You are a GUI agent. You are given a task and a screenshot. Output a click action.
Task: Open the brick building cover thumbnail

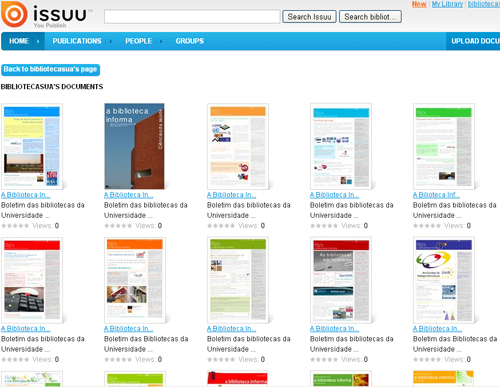click(134, 146)
